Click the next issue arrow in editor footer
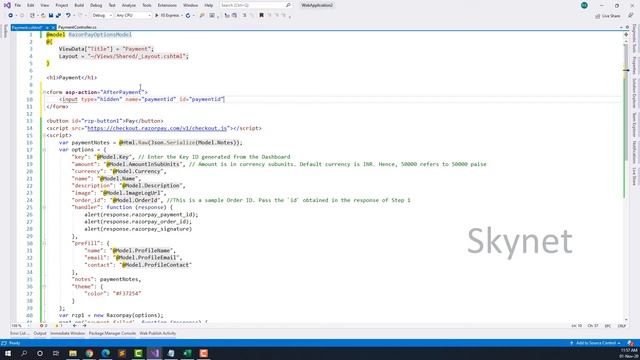Viewport: 640px width, 360px height. (x=84, y=326)
